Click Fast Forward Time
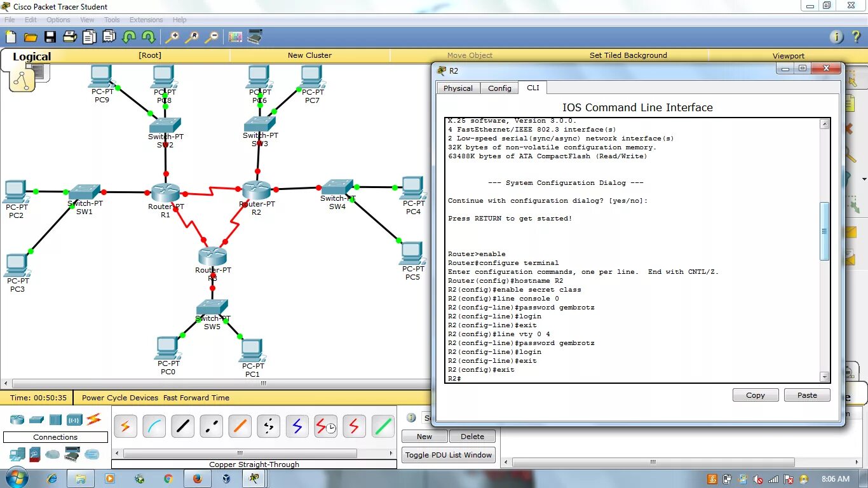 pyautogui.click(x=196, y=398)
